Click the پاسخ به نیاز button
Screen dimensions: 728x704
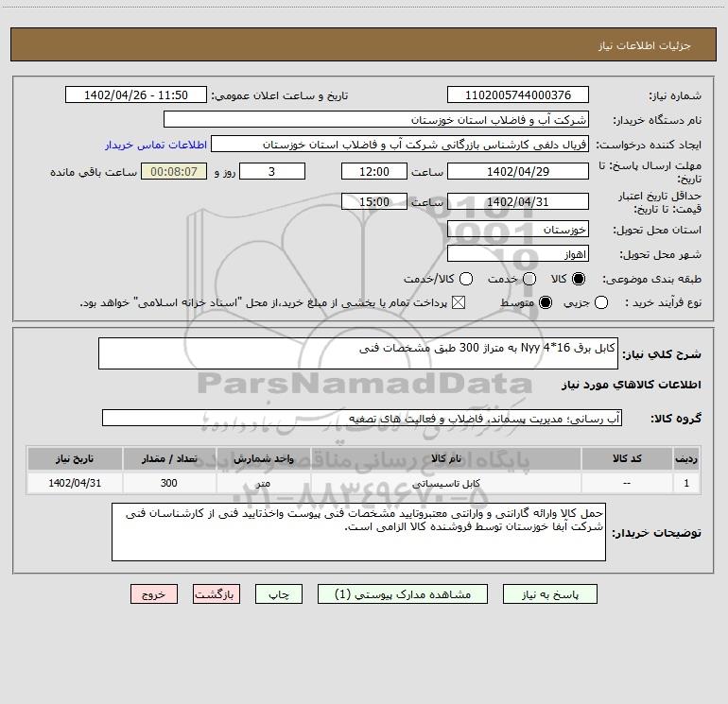click(549, 594)
